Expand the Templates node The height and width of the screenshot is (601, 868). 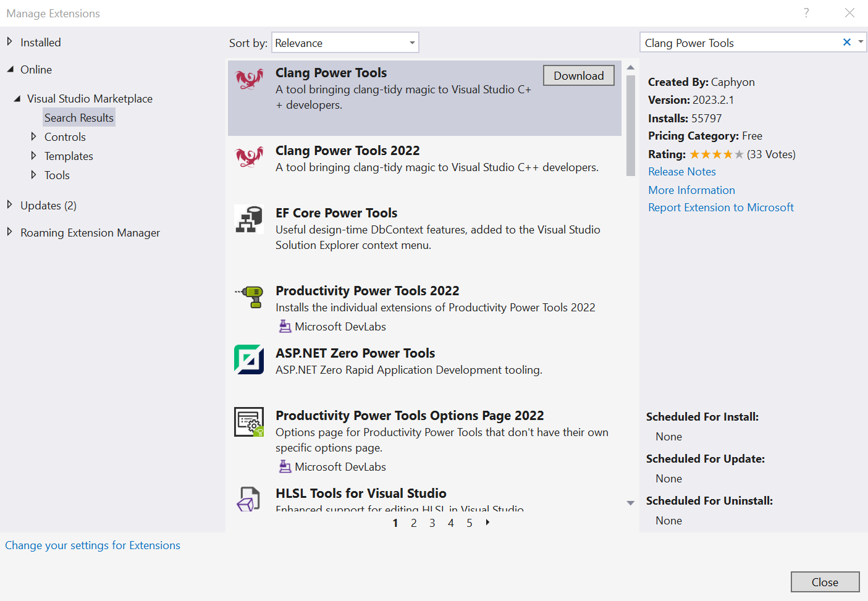(33, 155)
